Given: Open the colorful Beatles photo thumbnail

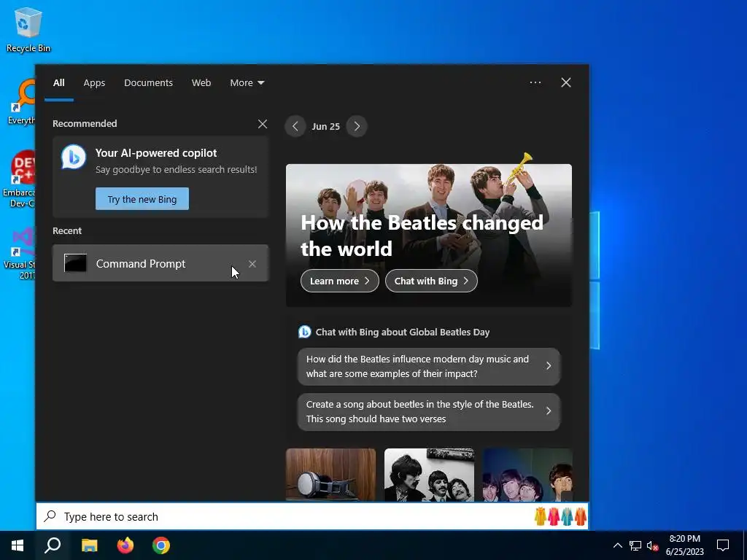Looking at the screenshot, I should click(x=527, y=474).
